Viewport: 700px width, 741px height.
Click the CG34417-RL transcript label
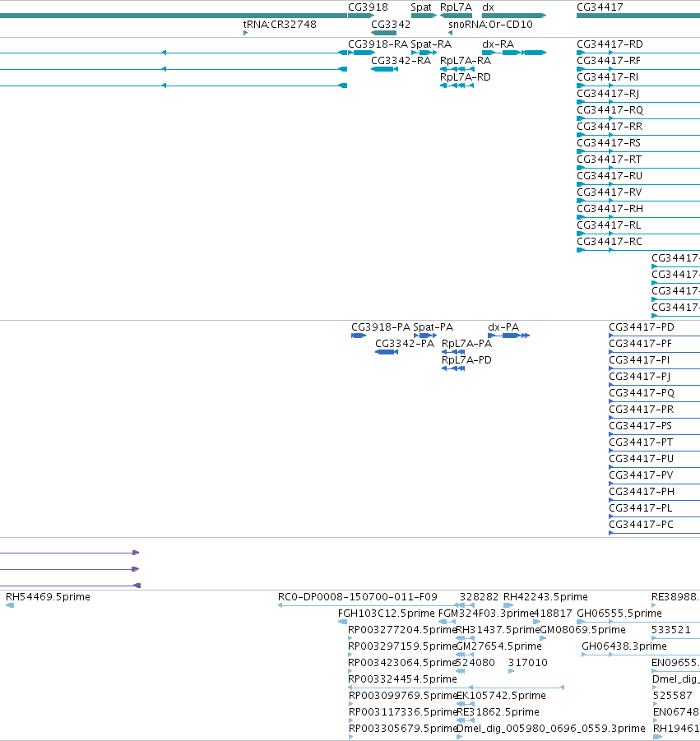pyautogui.click(x=609, y=225)
